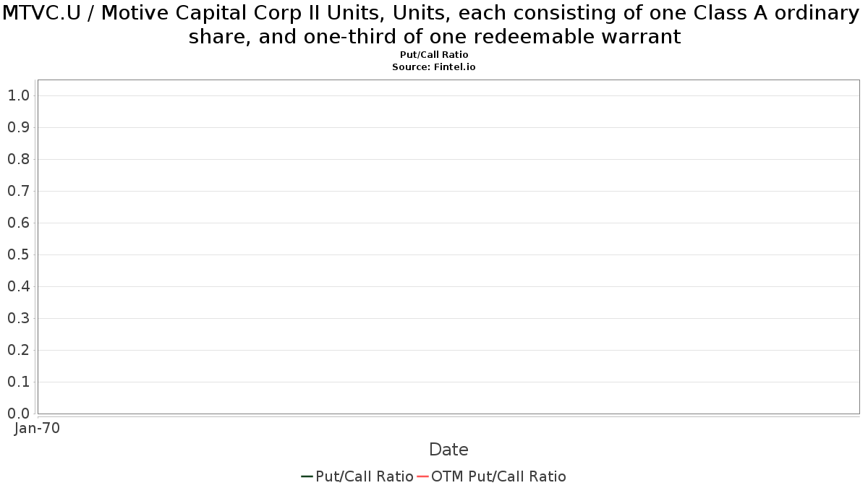
Task: Click the 1.0 y-axis label
Action: (18, 95)
